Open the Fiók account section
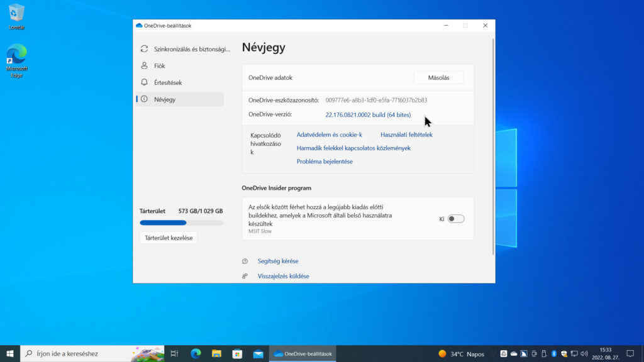The width and height of the screenshot is (644, 362). click(180, 65)
